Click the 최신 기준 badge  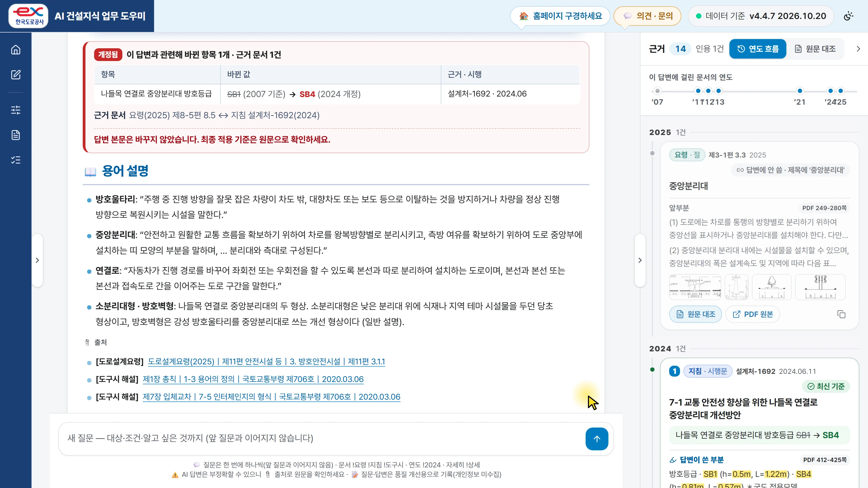(826, 386)
